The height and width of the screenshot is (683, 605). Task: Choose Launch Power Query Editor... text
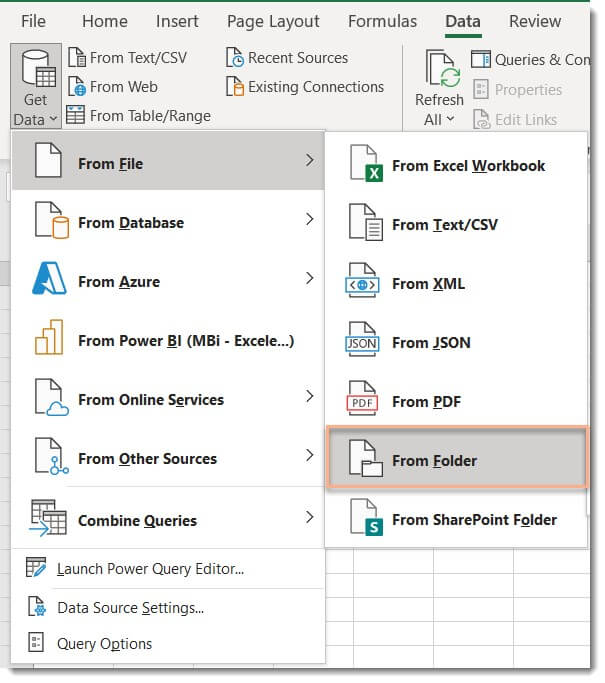(151, 570)
